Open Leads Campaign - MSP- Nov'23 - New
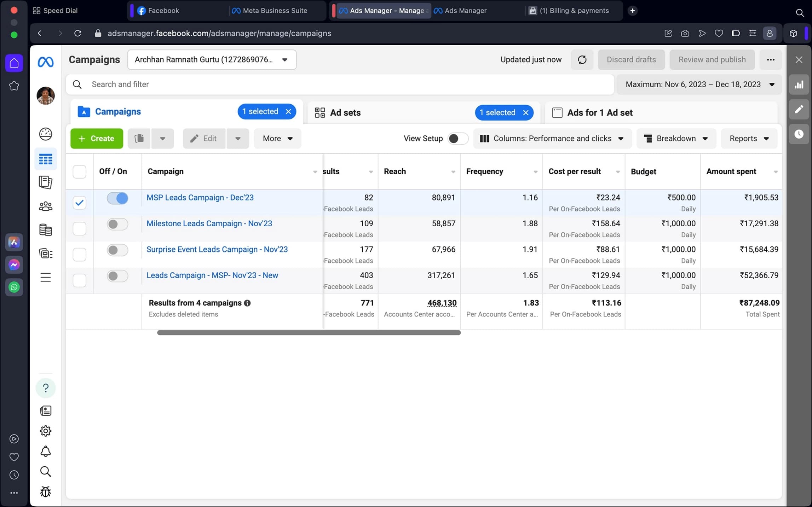 click(212, 275)
